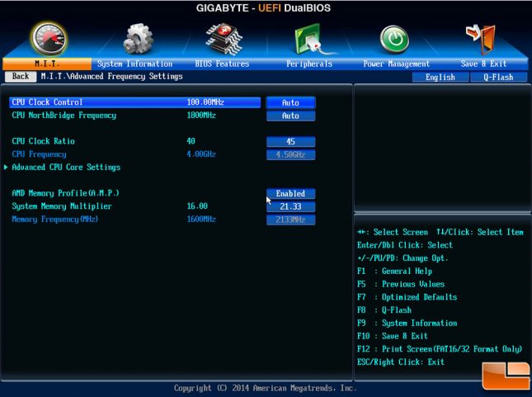Click the 'F5 : Previous Values' help line
This screenshot has width=532, height=397.
pyautogui.click(x=401, y=284)
